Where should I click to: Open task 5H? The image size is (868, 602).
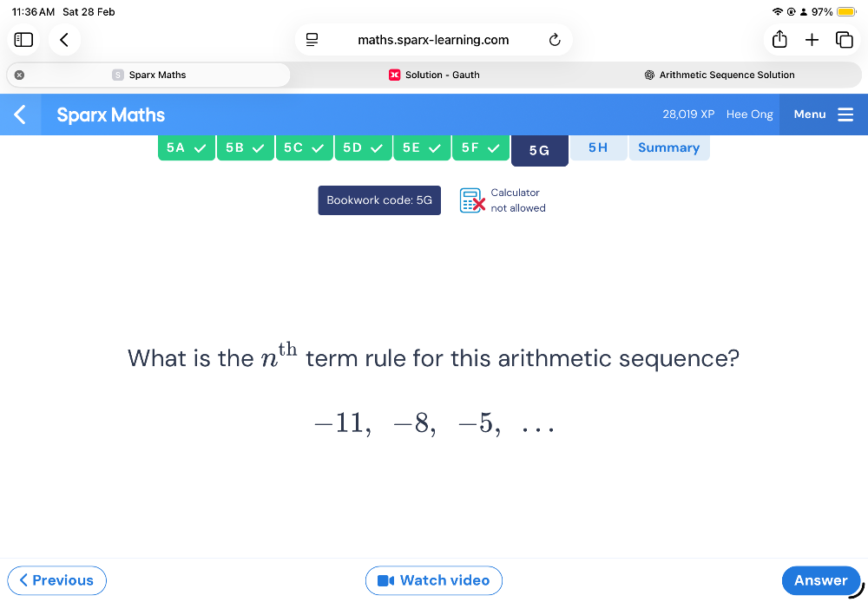point(598,148)
